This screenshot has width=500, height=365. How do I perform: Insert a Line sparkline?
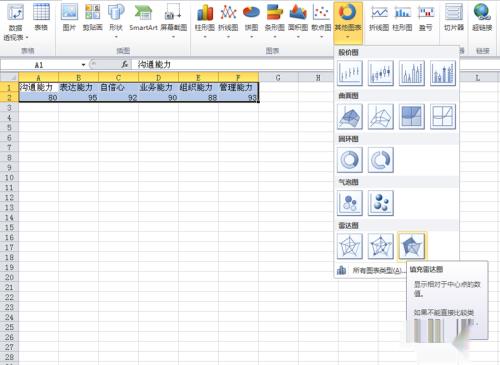click(379, 18)
